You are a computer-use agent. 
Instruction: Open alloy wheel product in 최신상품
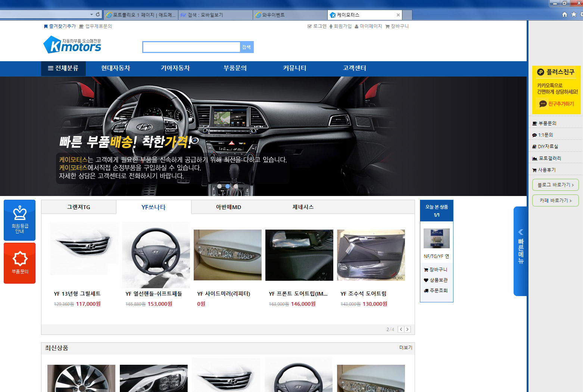(x=81, y=378)
